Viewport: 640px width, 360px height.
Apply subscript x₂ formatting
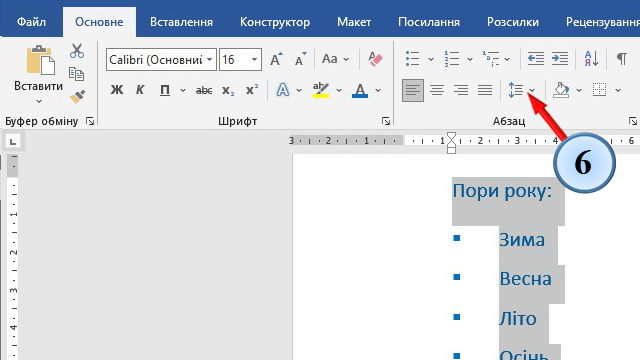click(x=228, y=90)
